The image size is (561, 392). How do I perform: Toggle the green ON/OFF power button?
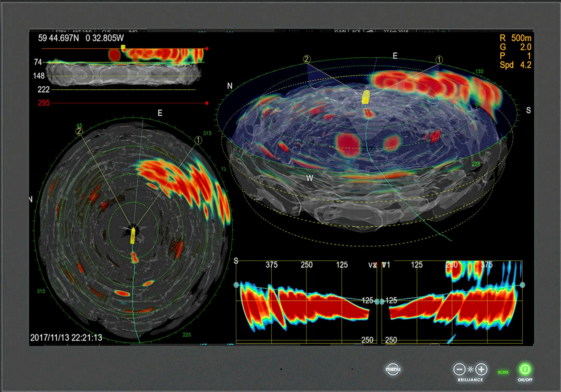(x=525, y=369)
